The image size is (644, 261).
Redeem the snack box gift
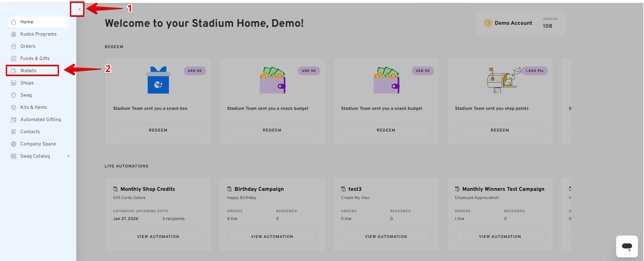point(158,130)
